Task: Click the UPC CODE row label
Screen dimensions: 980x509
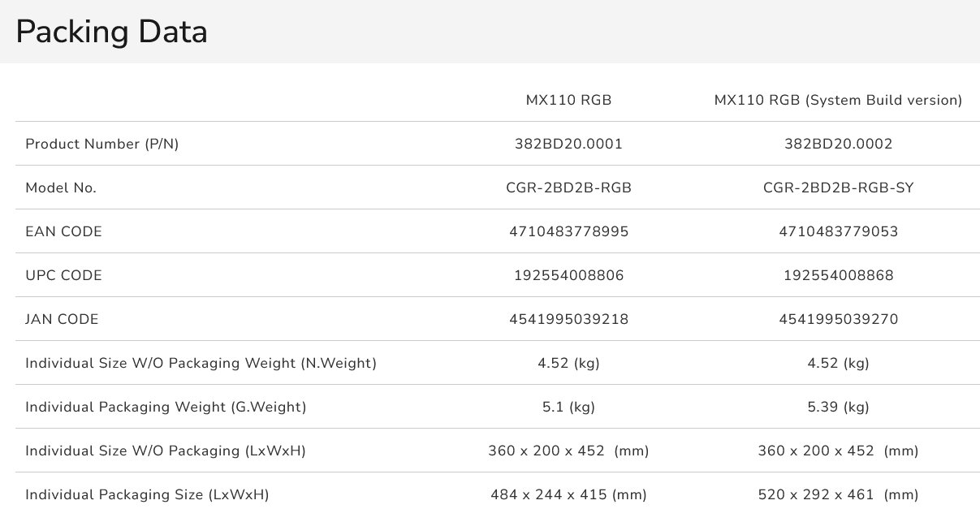Action: pos(63,276)
